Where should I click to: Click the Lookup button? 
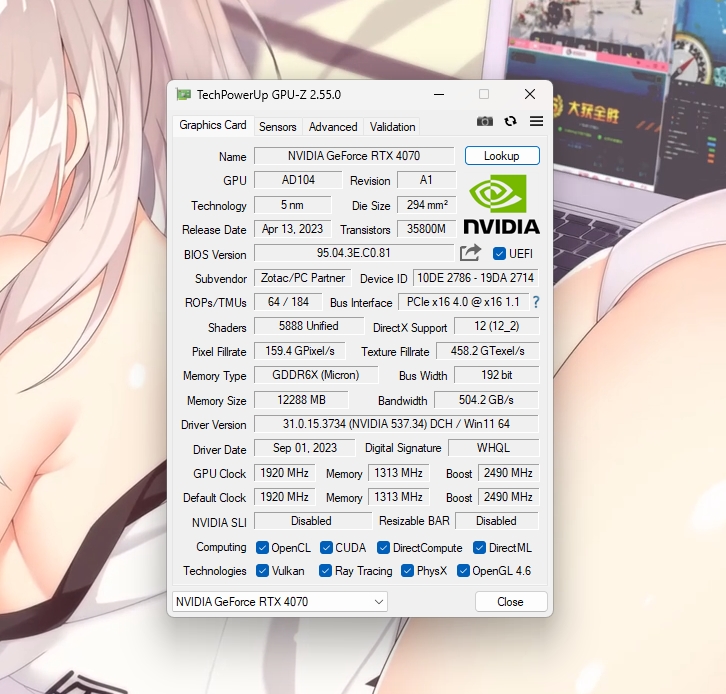pos(502,156)
